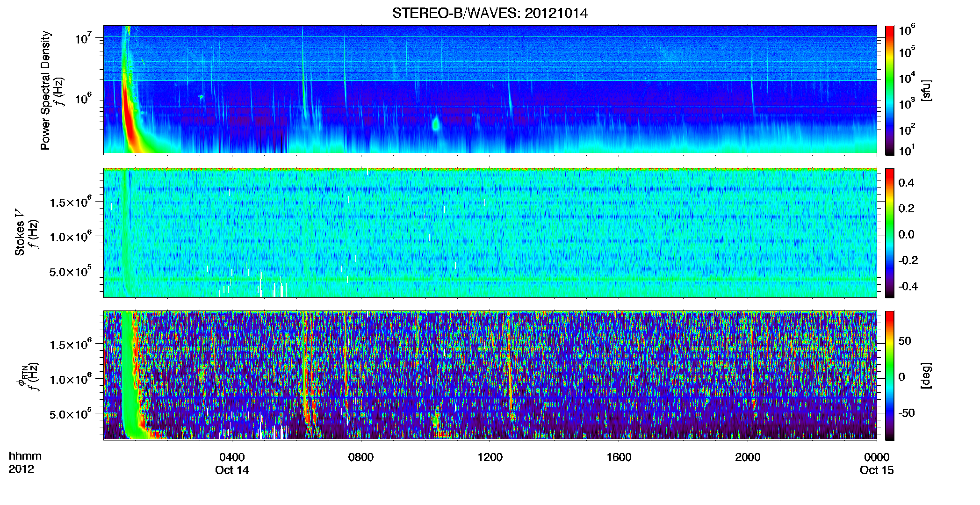The image size is (980, 505).
Task: Click the Stokes V colorbar
Action: (x=890, y=233)
